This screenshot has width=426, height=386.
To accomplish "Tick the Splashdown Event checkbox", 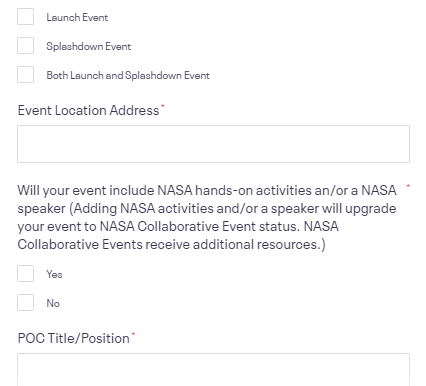I will pos(25,46).
